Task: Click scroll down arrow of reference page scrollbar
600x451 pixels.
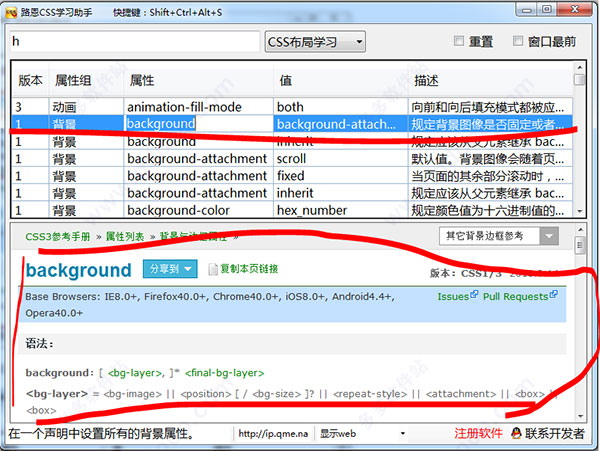Action: pyautogui.click(x=580, y=416)
